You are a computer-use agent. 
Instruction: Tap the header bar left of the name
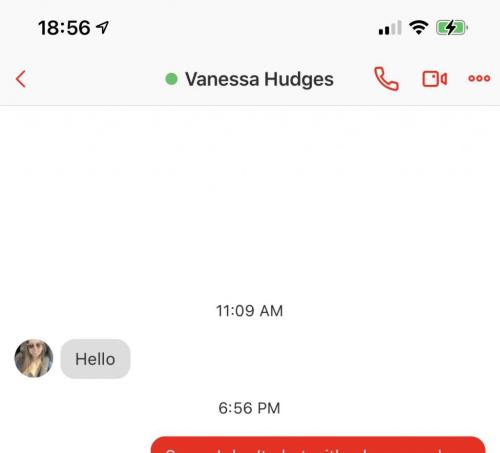pos(95,79)
